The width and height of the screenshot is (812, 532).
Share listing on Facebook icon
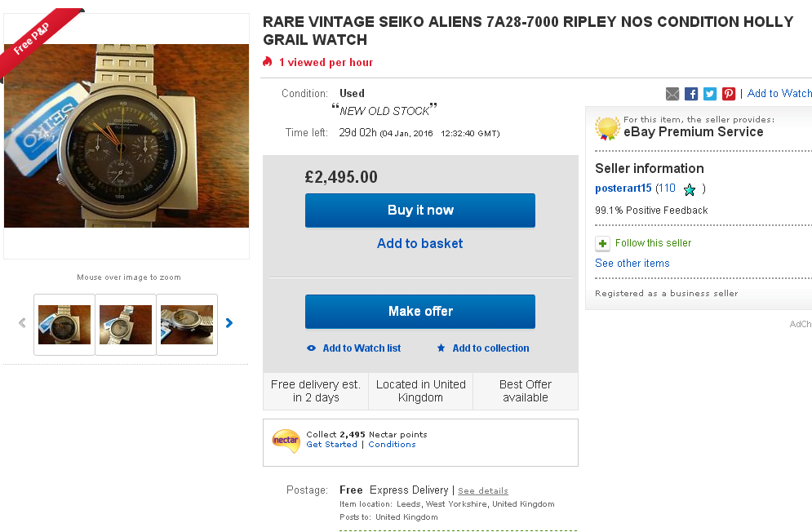pos(691,94)
